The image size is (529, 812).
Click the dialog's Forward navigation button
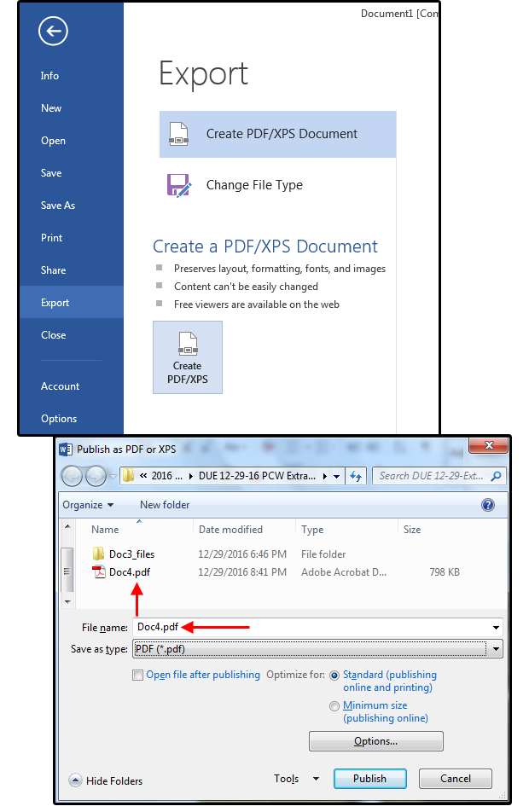[x=96, y=476]
